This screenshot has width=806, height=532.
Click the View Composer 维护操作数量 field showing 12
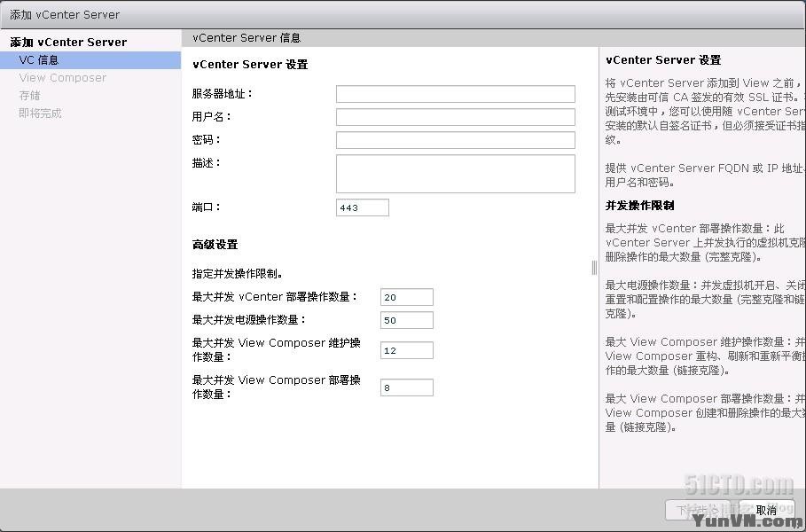pyautogui.click(x=407, y=350)
